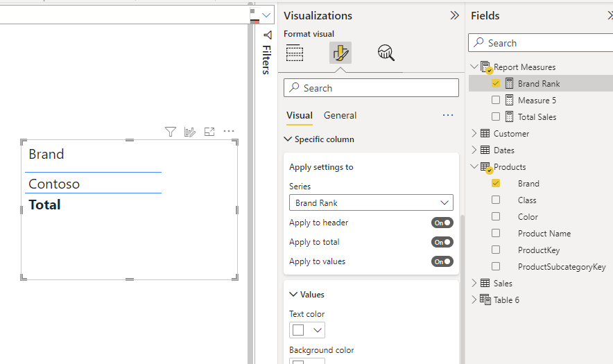
Task: Click the visual's filter funnel icon
Action: click(170, 132)
